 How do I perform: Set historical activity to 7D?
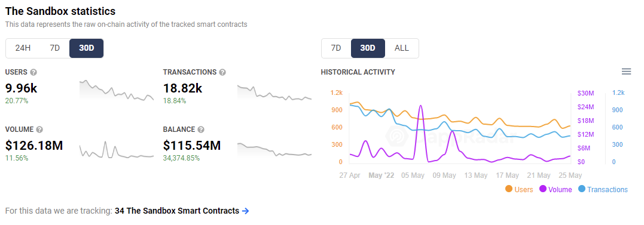[x=336, y=48]
